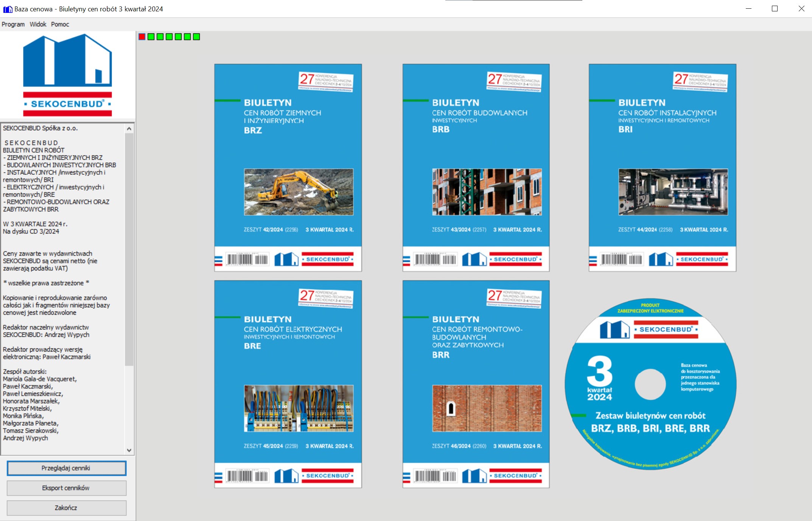
Task: Open the BRR bulletin cover
Action: [476, 384]
